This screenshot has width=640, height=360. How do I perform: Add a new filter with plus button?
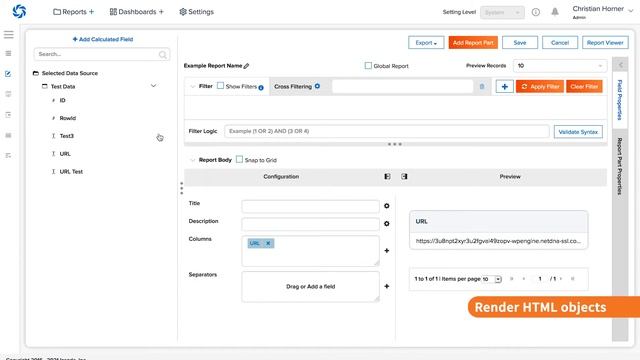tap(504, 87)
